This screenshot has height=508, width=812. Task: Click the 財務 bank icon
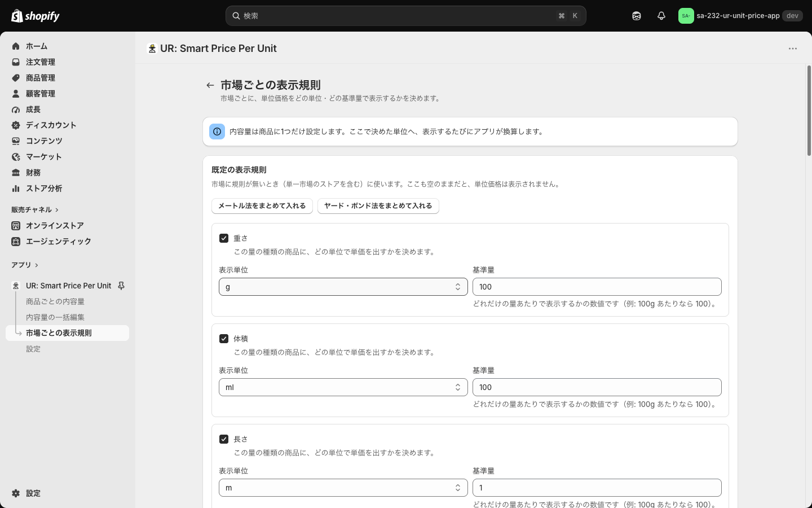[16, 173]
